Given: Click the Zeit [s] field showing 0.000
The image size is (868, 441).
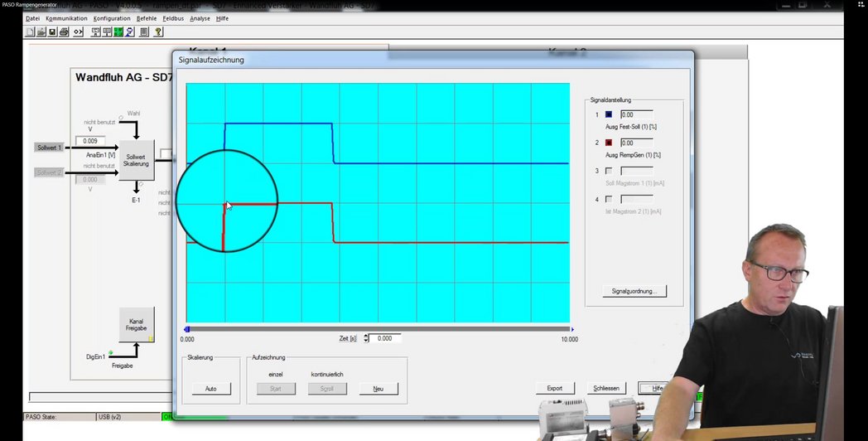Looking at the screenshot, I should 385,338.
